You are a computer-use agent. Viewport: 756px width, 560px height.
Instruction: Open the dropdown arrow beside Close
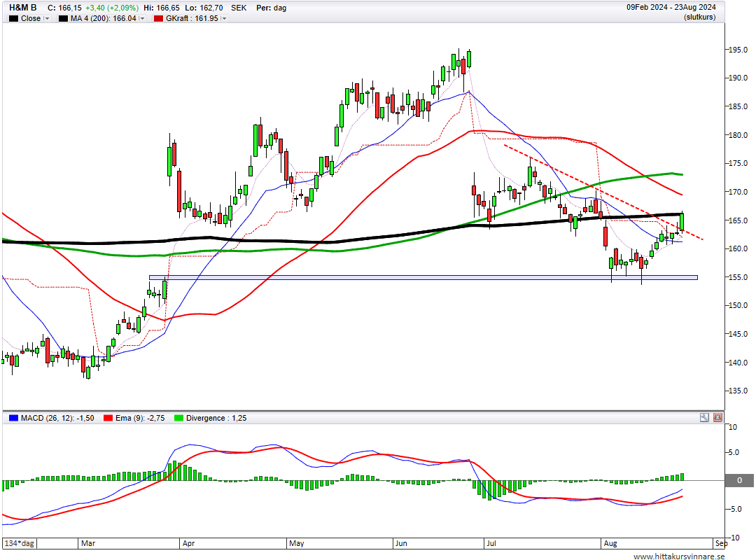(x=47, y=18)
